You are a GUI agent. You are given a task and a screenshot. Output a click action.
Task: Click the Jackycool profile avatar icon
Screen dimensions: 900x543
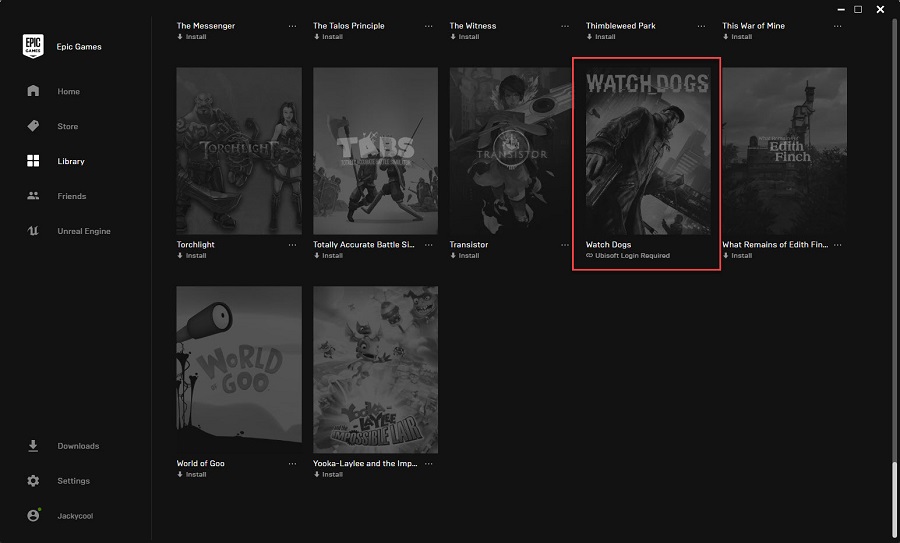click(33, 515)
